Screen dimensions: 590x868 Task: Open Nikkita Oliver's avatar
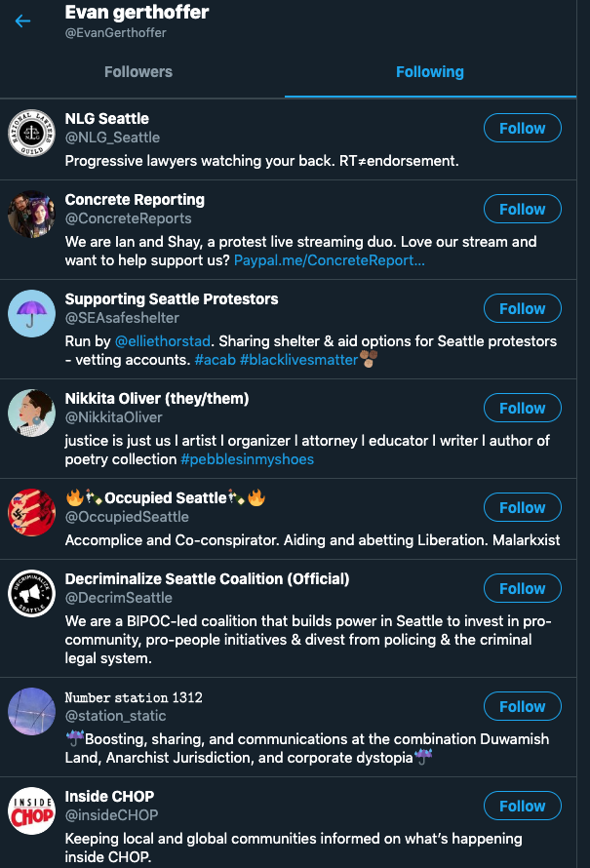31,414
